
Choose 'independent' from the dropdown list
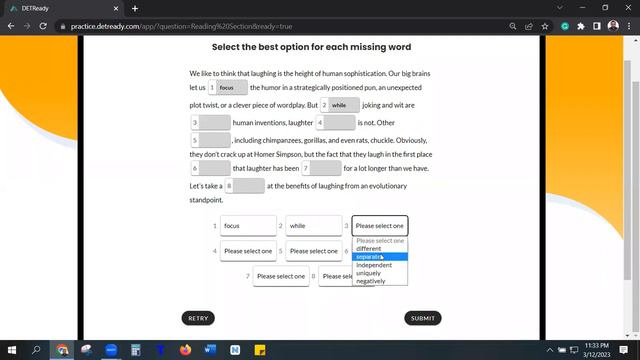380,265
